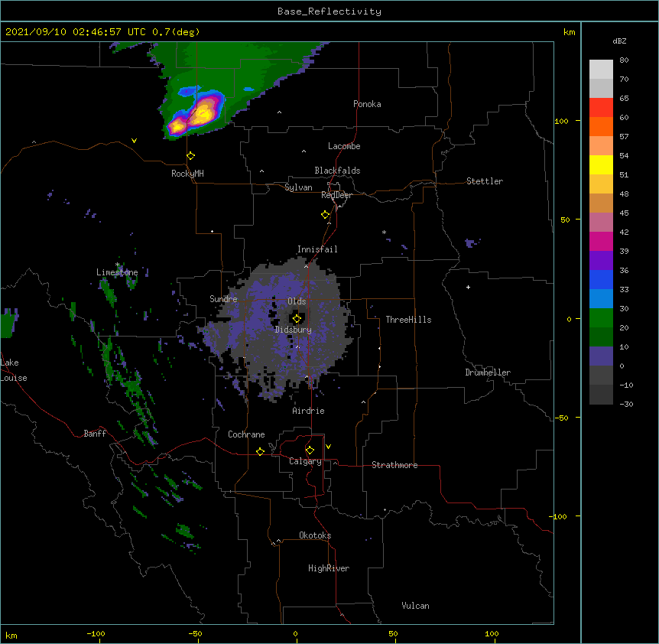Viewport: 659px width, 644px height.
Task: Click the Sundre town label
Action: tap(223, 299)
